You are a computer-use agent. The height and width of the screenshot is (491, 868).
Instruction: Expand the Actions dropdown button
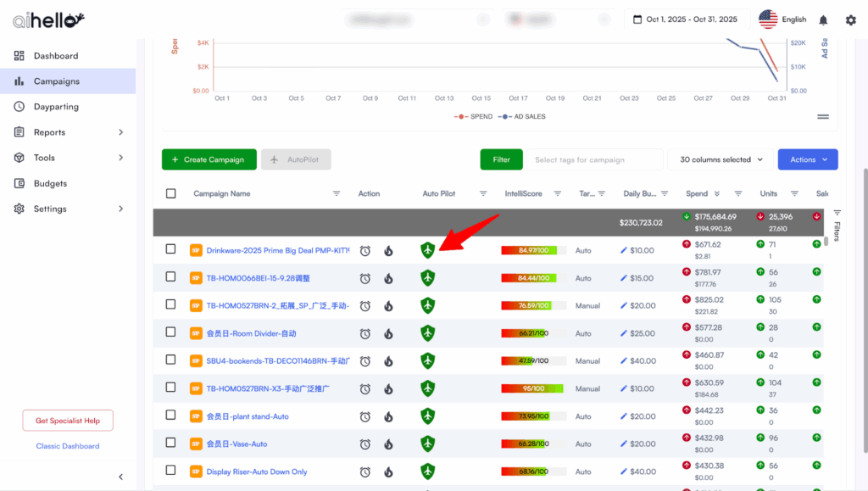click(x=807, y=159)
